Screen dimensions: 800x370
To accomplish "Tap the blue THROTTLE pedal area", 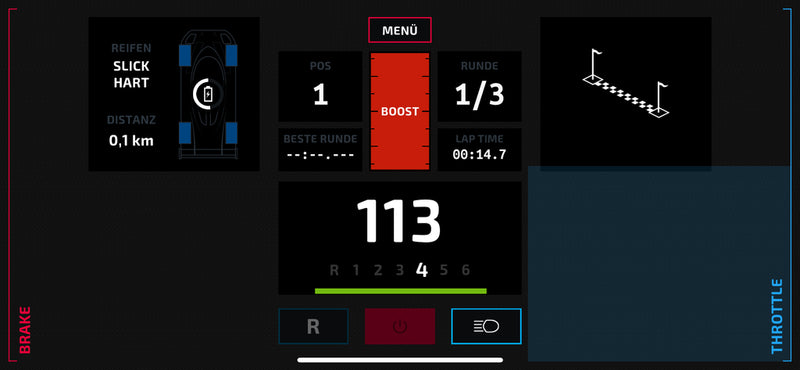I will (x=659, y=263).
